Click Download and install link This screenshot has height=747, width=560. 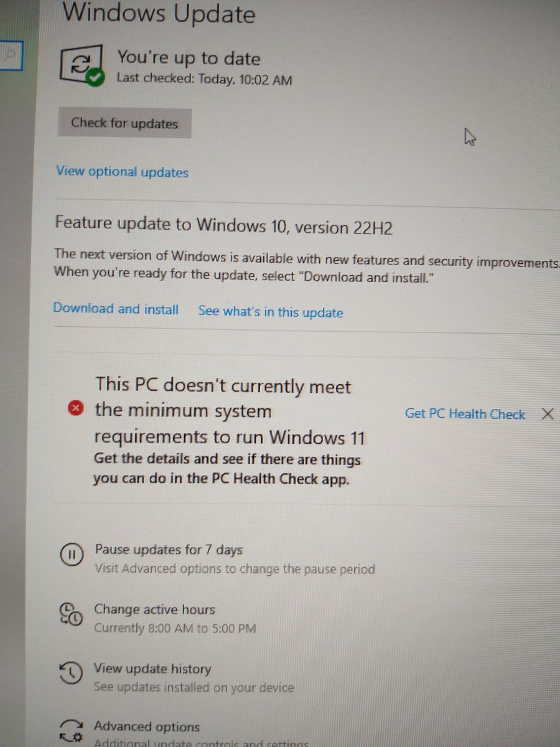tap(116, 309)
